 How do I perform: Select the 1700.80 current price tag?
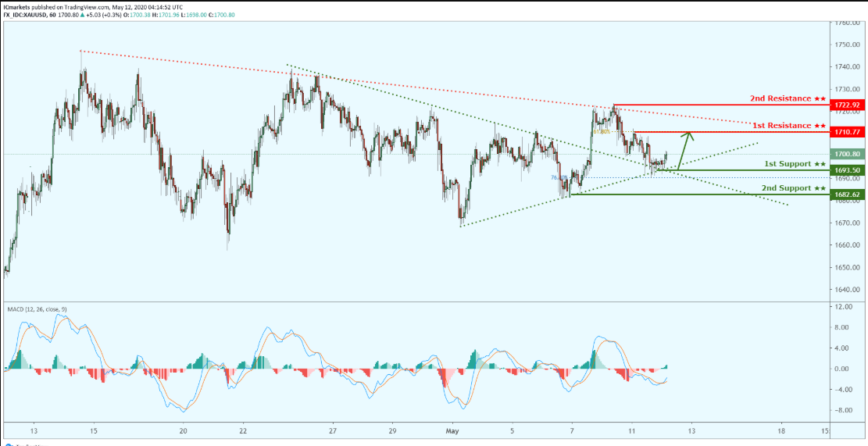(x=847, y=154)
